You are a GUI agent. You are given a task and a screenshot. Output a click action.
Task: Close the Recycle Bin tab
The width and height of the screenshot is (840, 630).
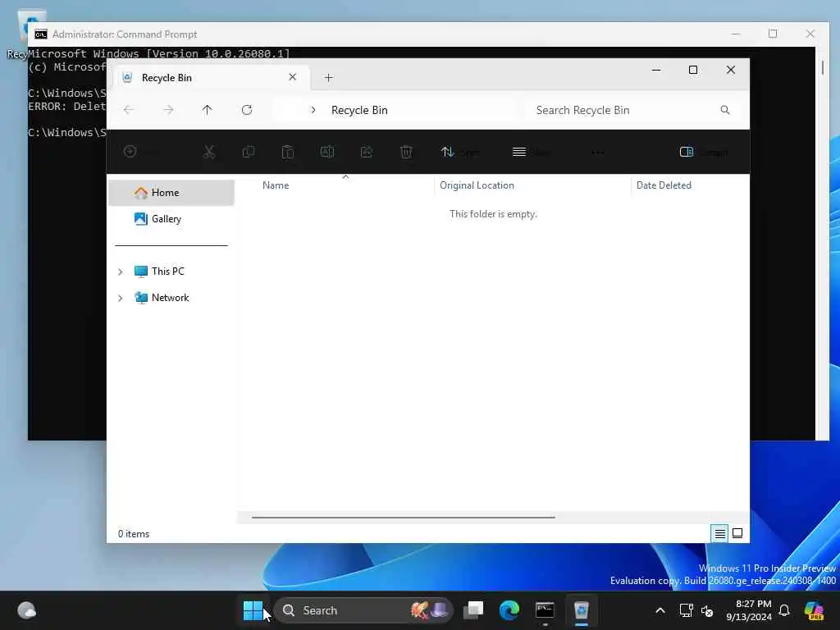pos(293,77)
